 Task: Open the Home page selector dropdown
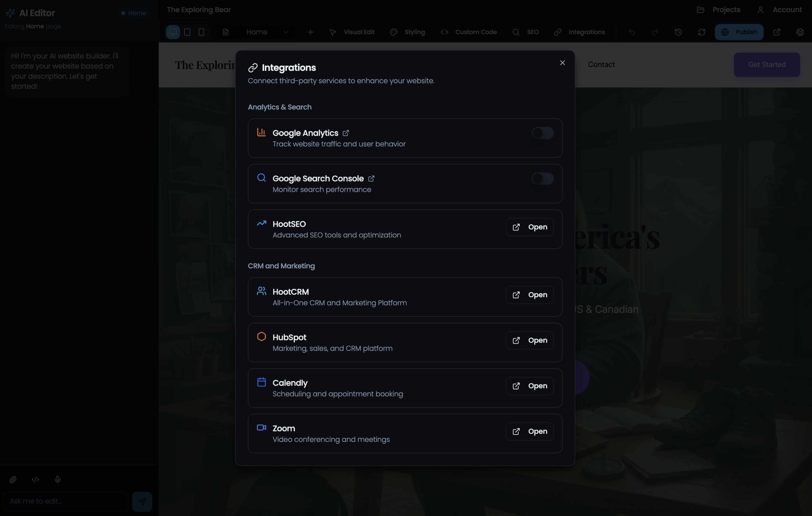coord(266,32)
